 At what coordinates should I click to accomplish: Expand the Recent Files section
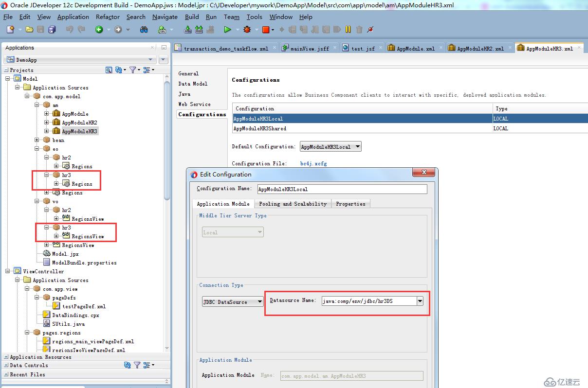click(6, 374)
